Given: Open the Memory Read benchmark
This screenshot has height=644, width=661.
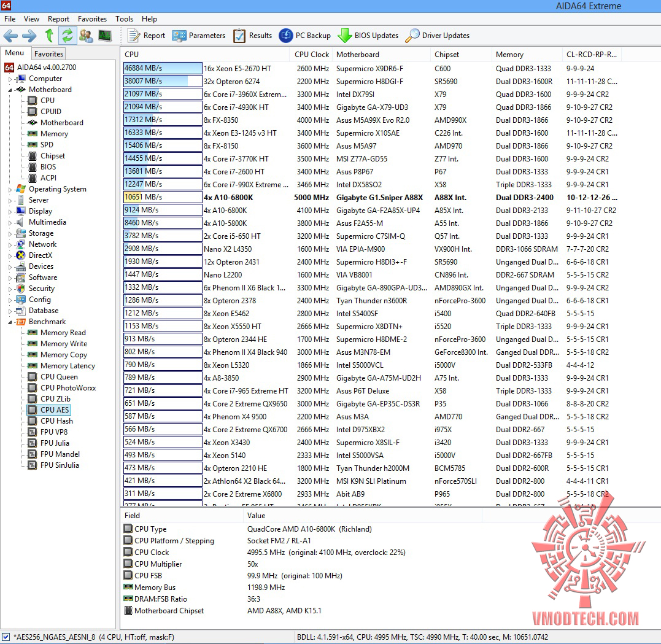Looking at the screenshot, I should coord(63,333).
